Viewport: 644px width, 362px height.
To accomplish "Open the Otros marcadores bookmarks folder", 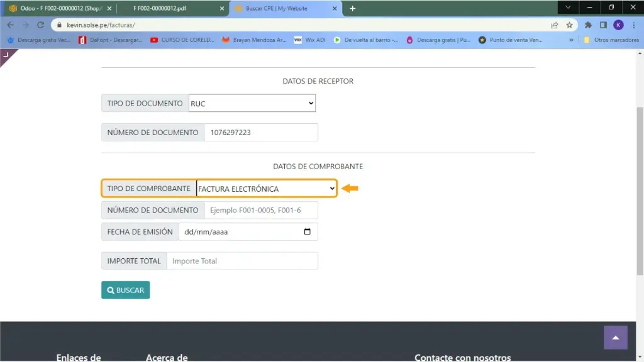I will point(610,40).
